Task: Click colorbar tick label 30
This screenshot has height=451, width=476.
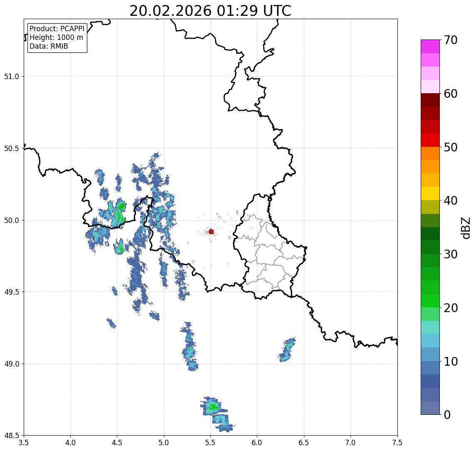Action: point(450,254)
